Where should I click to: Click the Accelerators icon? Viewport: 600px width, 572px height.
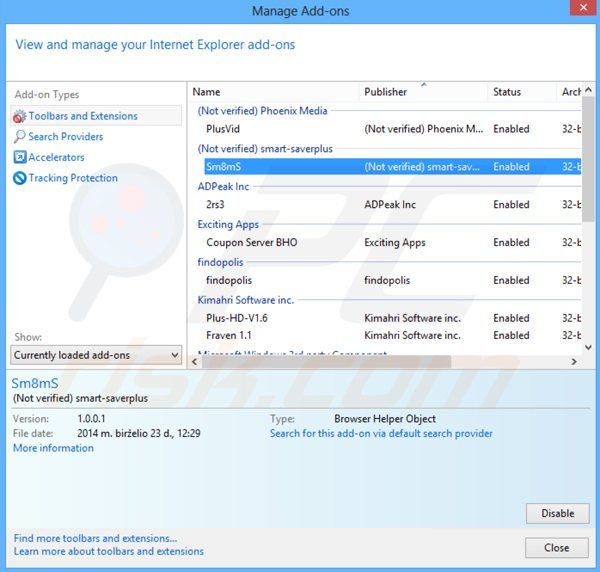[19, 157]
